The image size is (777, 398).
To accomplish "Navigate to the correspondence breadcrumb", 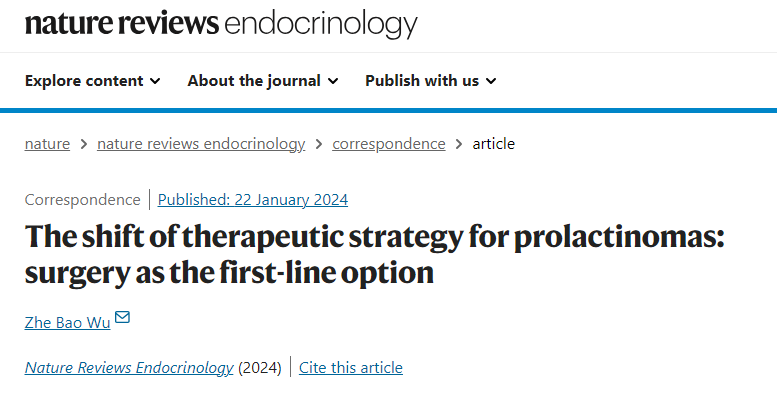I will tap(388, 144).
